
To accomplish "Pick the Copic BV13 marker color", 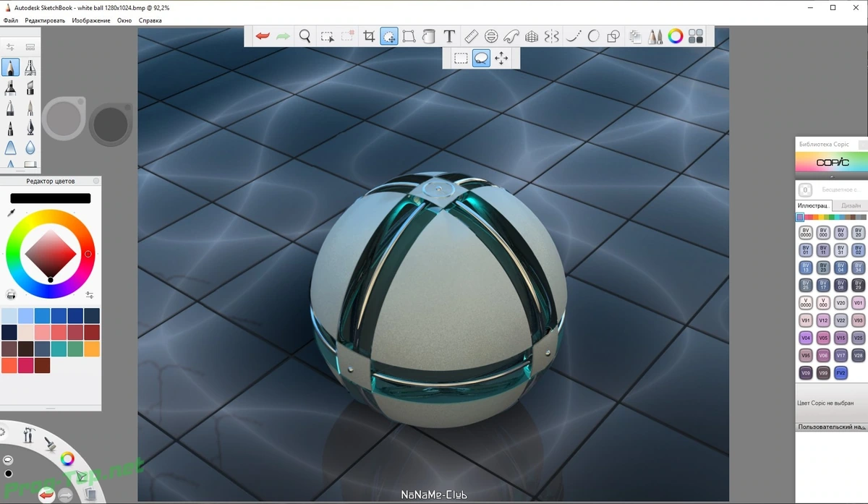I will 806,268.
